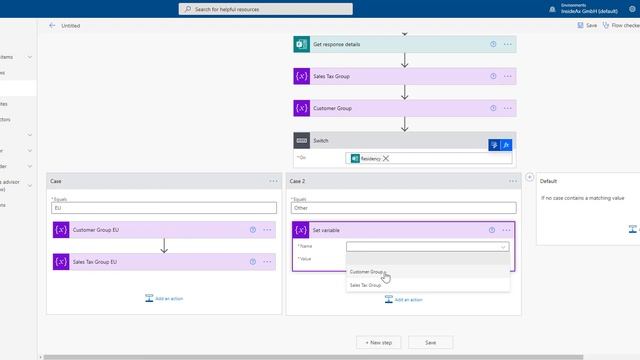Image resolution: width=640 pixels, height=360 pixels.
Task: Open the Case header ellipsis menu
Action: click(273, 181)
